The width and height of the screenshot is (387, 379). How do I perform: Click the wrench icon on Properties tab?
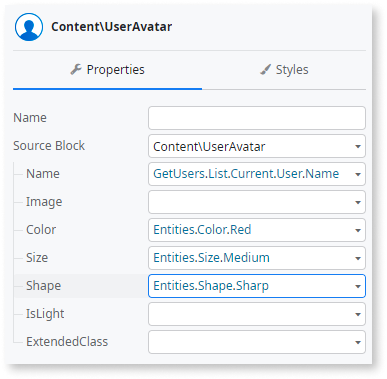pos(76,69)
